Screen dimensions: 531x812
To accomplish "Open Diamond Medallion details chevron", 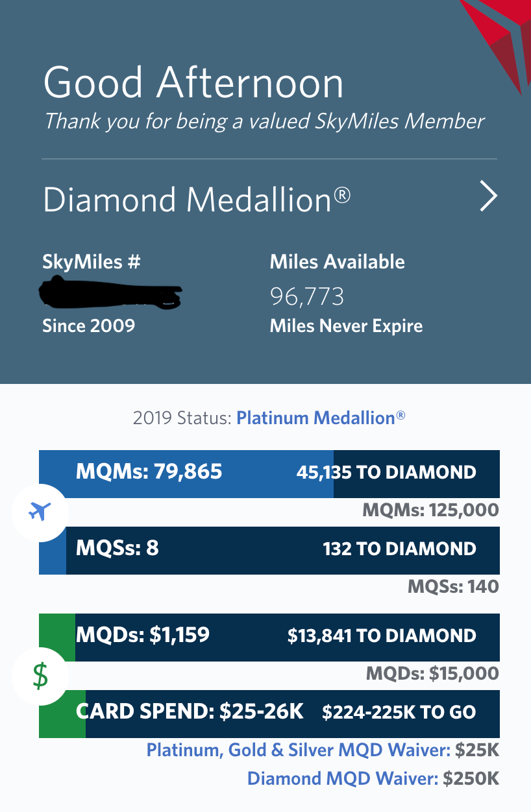I will [x=488, y=197].
